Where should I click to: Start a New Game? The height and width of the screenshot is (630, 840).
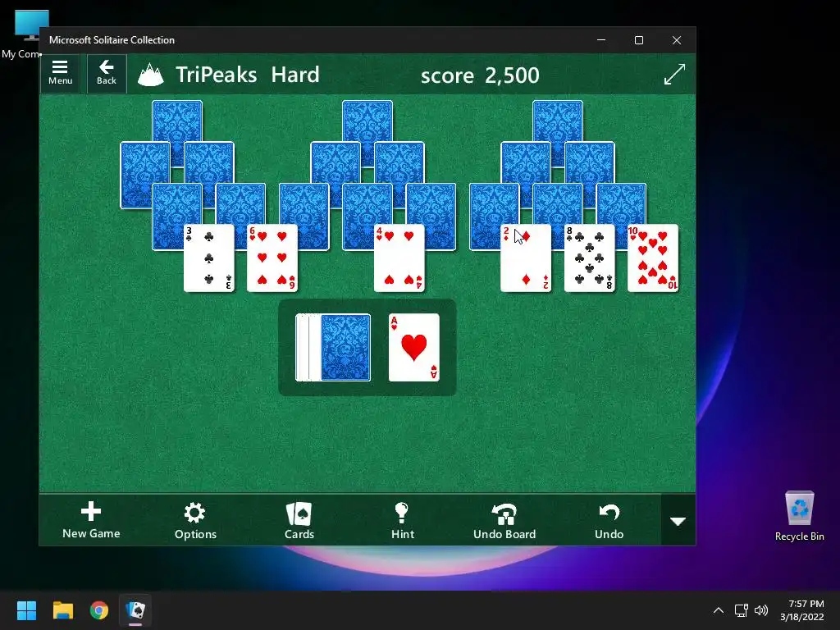[x=91, y=519]
